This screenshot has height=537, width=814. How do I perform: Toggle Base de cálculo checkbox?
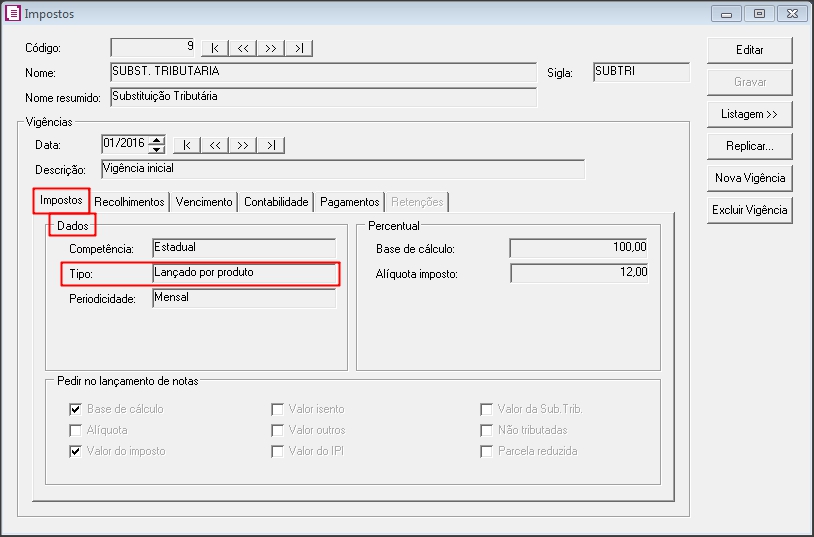pyautogui.click(x=75, y=409)
